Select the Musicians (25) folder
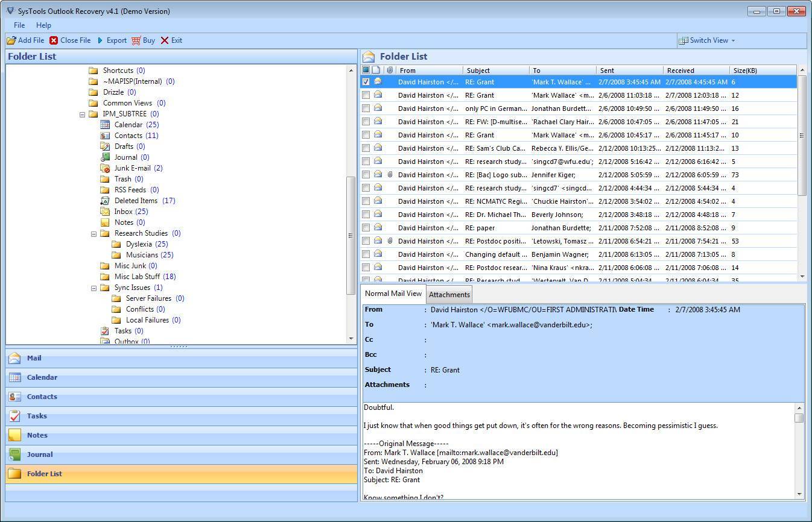This screenshot has height=522, width=812. pyautogui.click(x=150, y=255)
